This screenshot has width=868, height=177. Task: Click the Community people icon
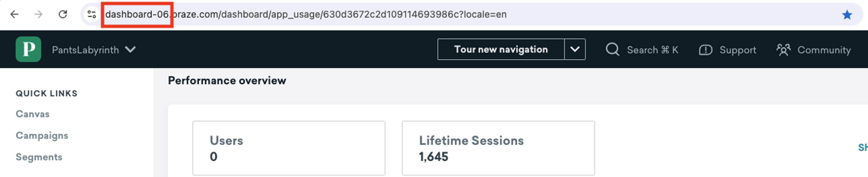(783, 50)
